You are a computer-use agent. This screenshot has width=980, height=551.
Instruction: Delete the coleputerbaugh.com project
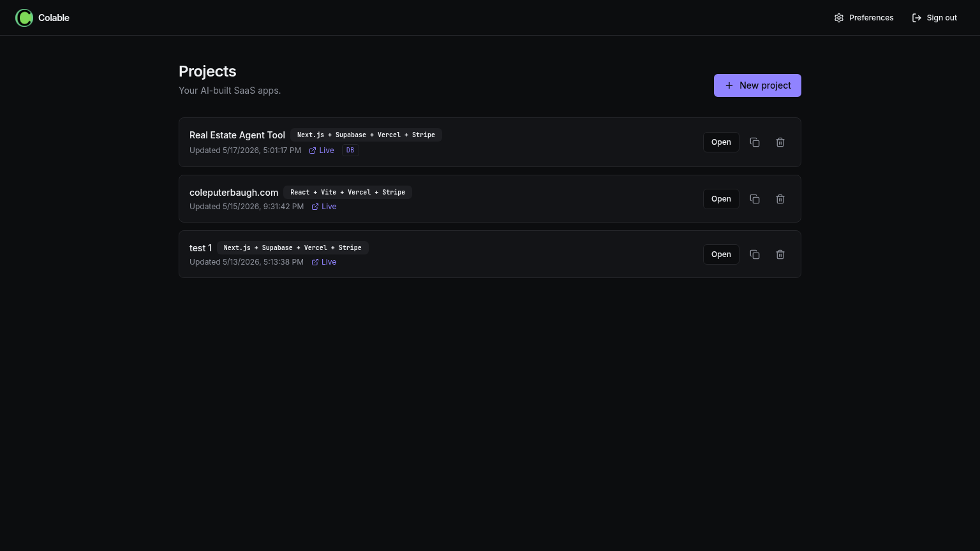[780, 199]
